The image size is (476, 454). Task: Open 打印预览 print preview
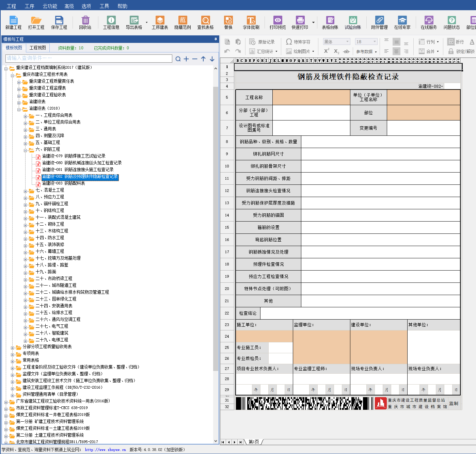[277, 22]
